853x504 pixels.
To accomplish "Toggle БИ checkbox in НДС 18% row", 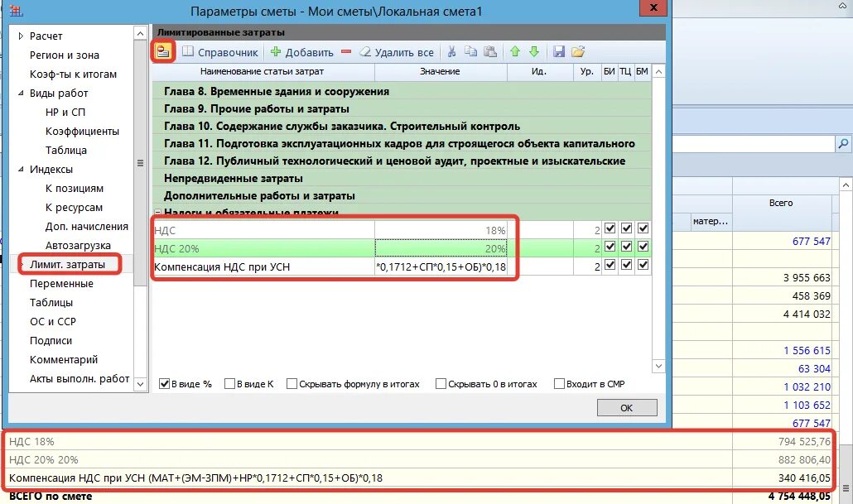I will click(x=610, y=228).
